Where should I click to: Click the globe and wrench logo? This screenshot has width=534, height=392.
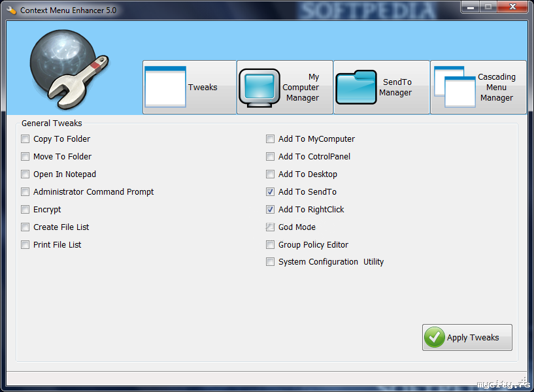69,69
